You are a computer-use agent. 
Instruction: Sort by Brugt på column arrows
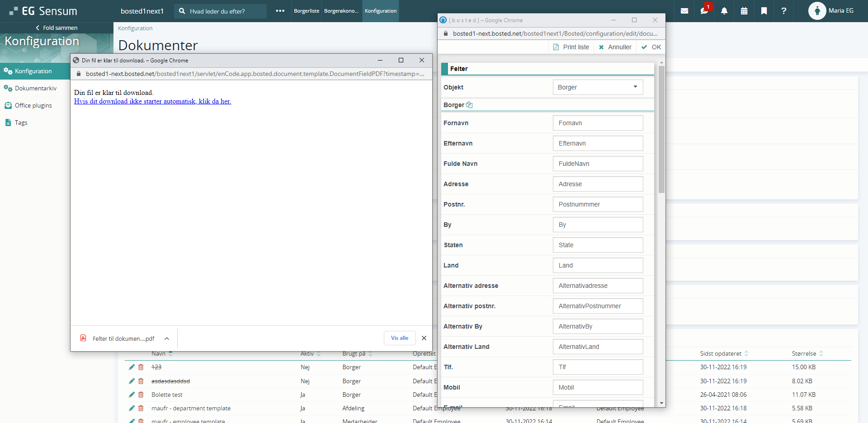[x=370, y=353]
